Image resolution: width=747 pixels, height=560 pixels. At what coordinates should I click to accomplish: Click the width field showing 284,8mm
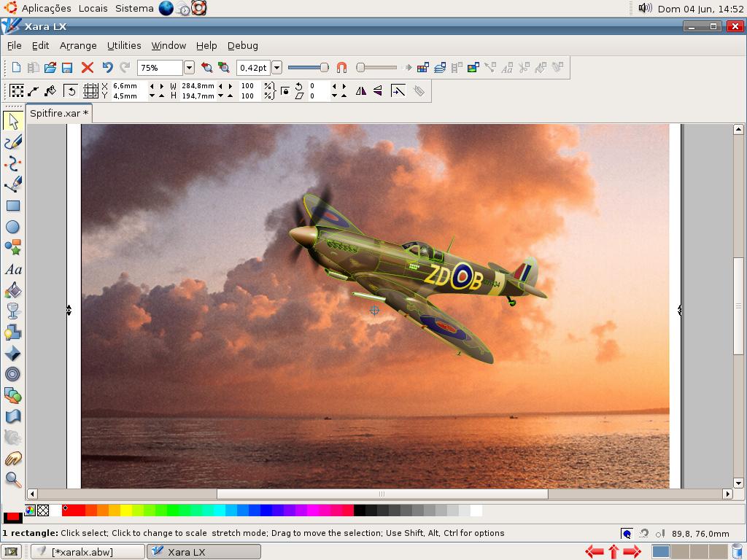tap(198, 86)
